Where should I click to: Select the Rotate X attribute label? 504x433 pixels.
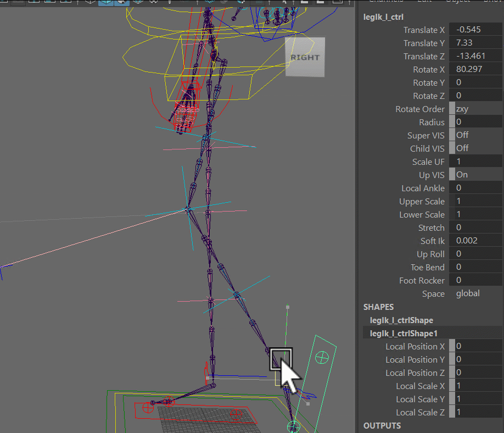click(x=429, y=69)
